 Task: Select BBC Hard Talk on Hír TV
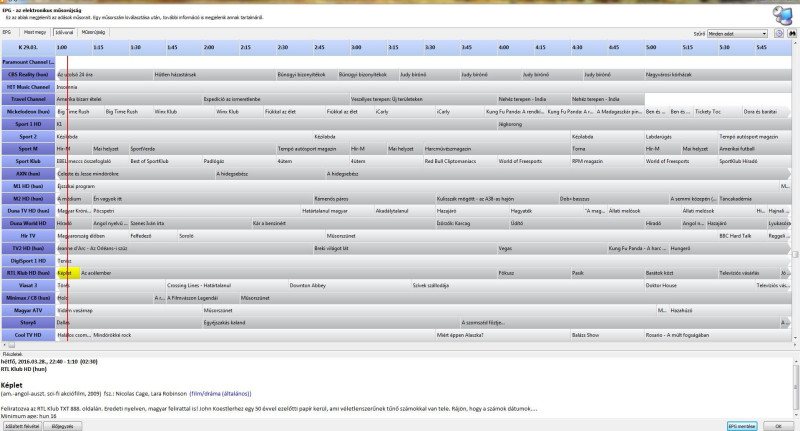coord(742,236)
